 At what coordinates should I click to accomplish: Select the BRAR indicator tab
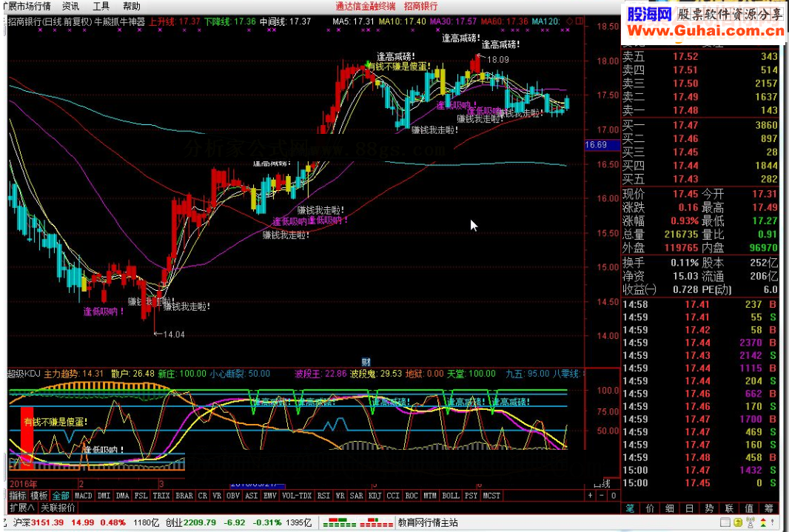click(x=184, y=496)
